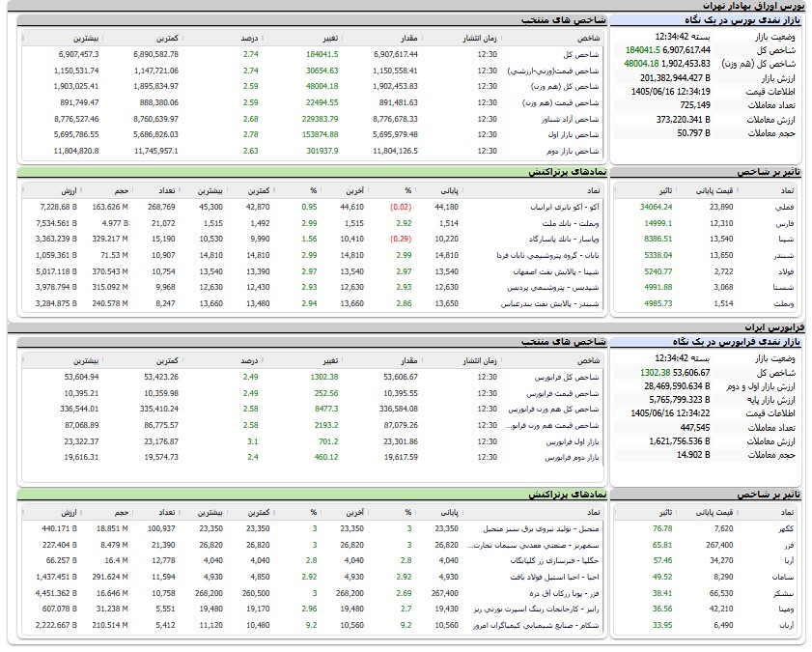This screenshot has width=812, height=652.
Task: Open شپدیس - پتروشیمی پردیس symbol row
Action: 553,287
